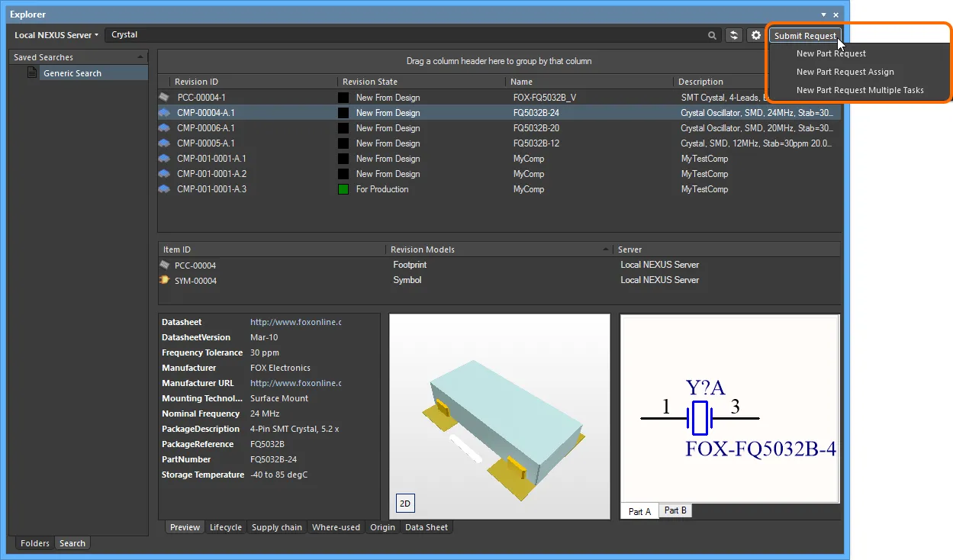Click the search magnifier icon
Image resolution: width=953 pixels, height=560 pixels.
pyautogui.click(x=712, y=35)
